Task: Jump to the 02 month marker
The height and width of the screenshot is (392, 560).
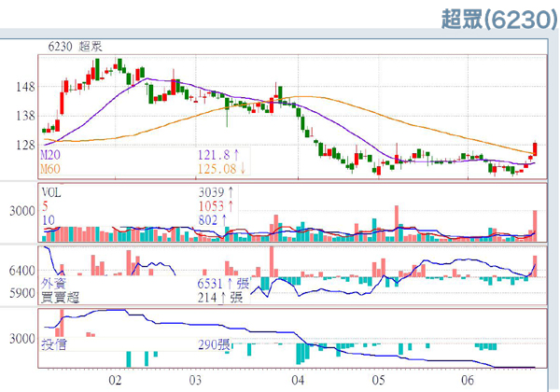Action: [x=116, y=381]
